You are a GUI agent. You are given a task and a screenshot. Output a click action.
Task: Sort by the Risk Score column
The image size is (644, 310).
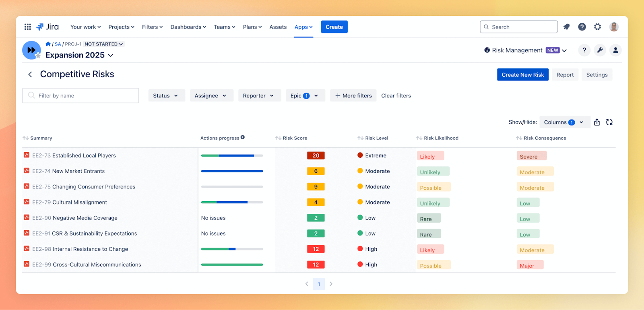pyautogui.click(x=278, y=138)
